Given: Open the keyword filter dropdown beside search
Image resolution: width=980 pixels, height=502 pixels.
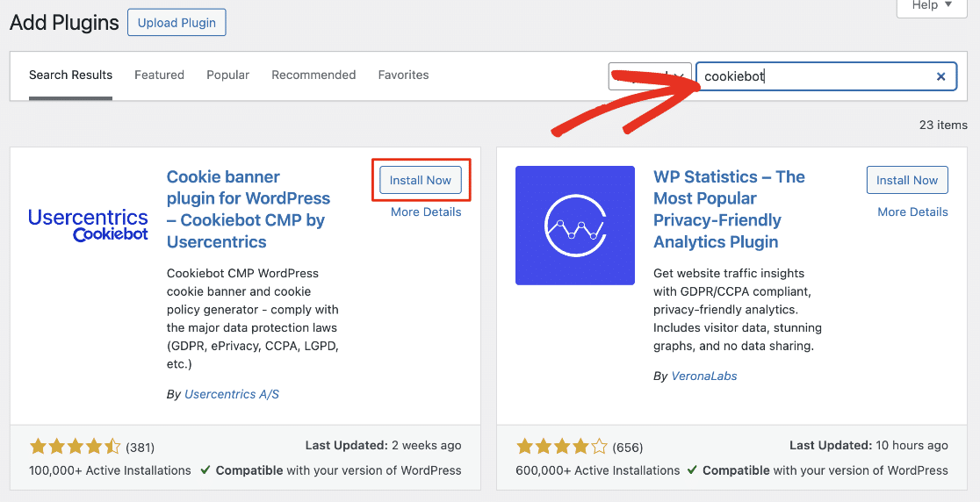Looking at the screenshot, I should coord(650,76).
